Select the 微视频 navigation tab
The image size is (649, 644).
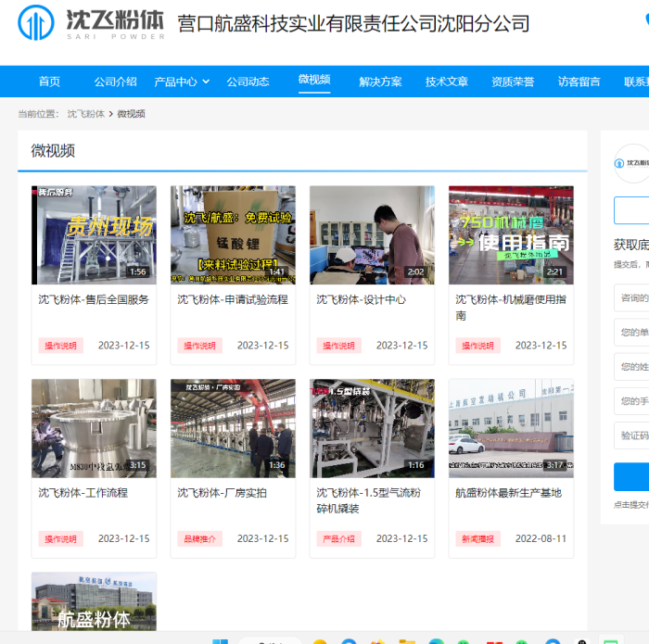[x=314, y=80]
